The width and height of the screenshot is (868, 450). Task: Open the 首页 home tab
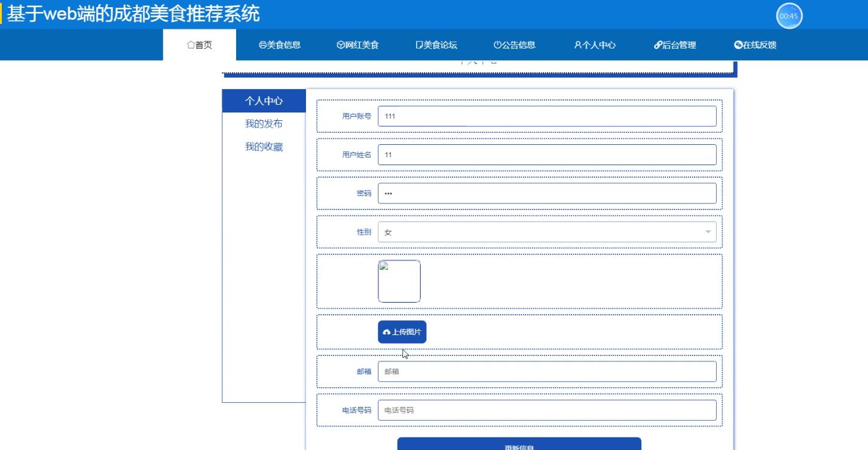[200, 45]
